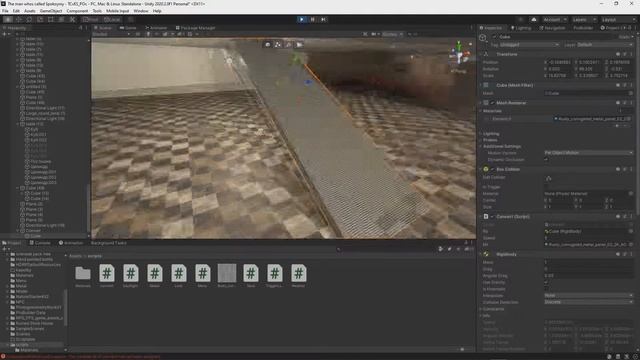The image size is (640, 360).
Task: Edit the Scale Z field
Action: click(x=620, y=76)
